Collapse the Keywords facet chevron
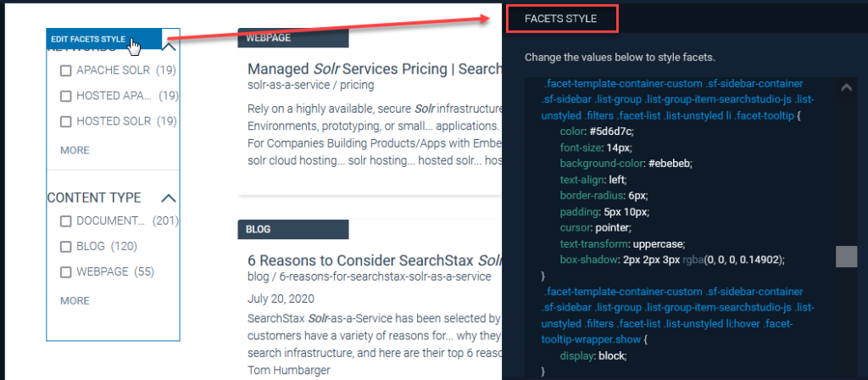868x380 pixels. pyautogui.click(x=170, y=47)
